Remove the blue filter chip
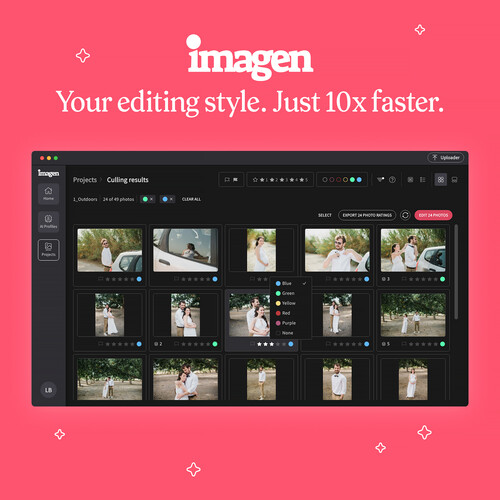Screen dimensions: 500x500 pos(171,199)
